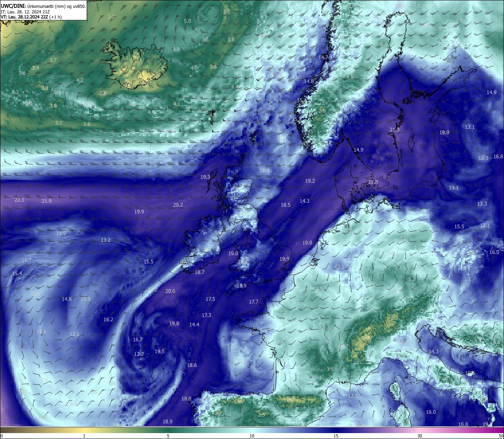Click the 21.9 value label
This screenshot has width=504, height=439.
[46, 201]
